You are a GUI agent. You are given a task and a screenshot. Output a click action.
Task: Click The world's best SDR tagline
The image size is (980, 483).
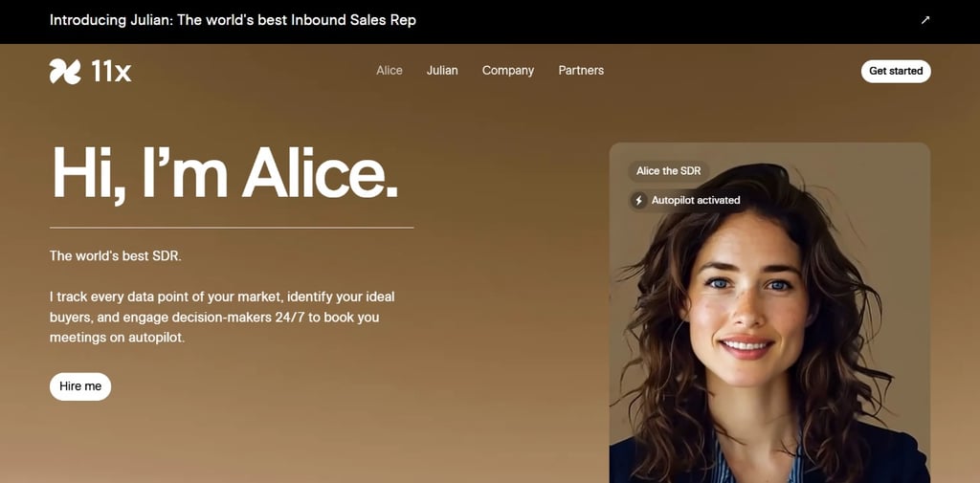[x=116, y=255]
